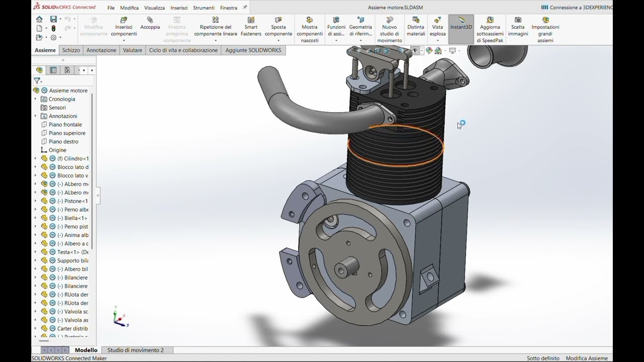The height and width of the screenshot is (362, 644).
Task: Click the Rebuild traffic light icon
Action: point(53,29)
